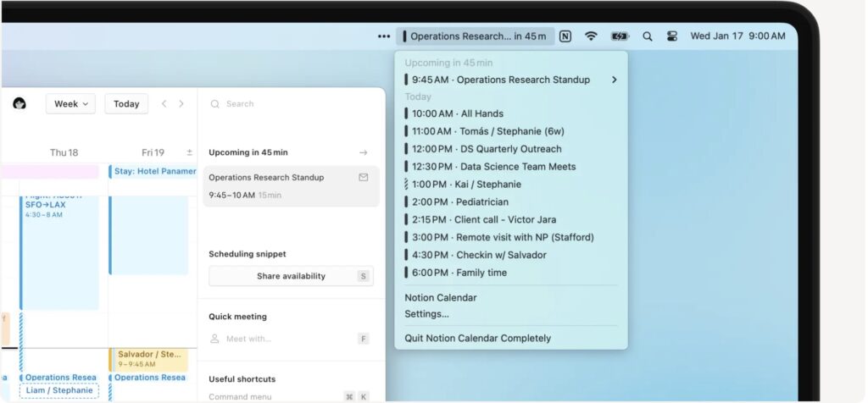The width and height of the screenshot is (868, 403).
Task: Open Operations Resea event on Thursday
Action: 59,378
